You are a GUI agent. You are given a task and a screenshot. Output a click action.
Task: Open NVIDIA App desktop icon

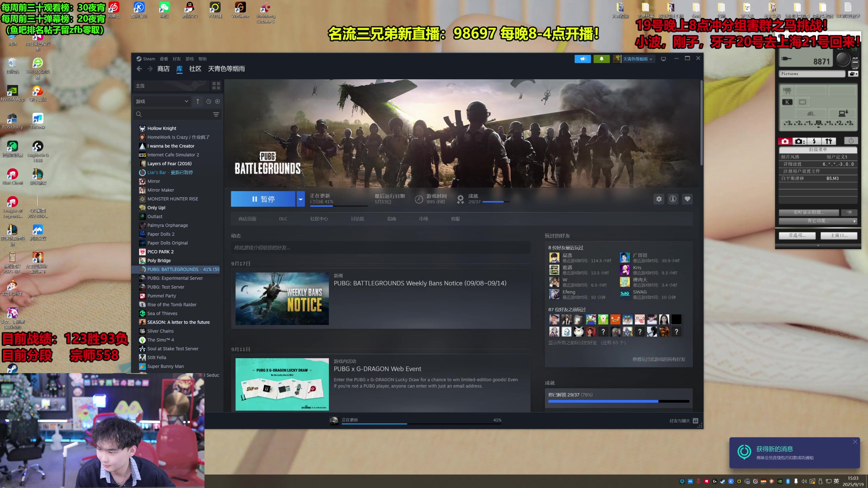coord(13,94)
